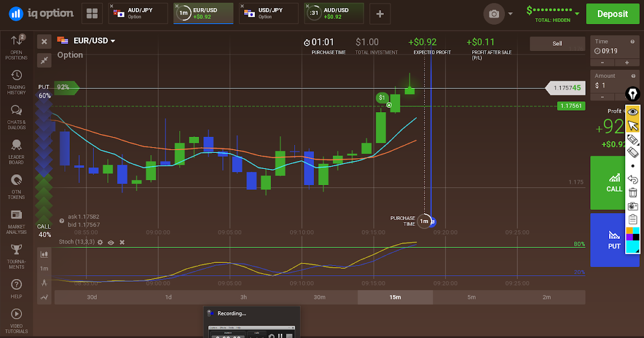Open Trading History in sidebar

pos(16,82)
